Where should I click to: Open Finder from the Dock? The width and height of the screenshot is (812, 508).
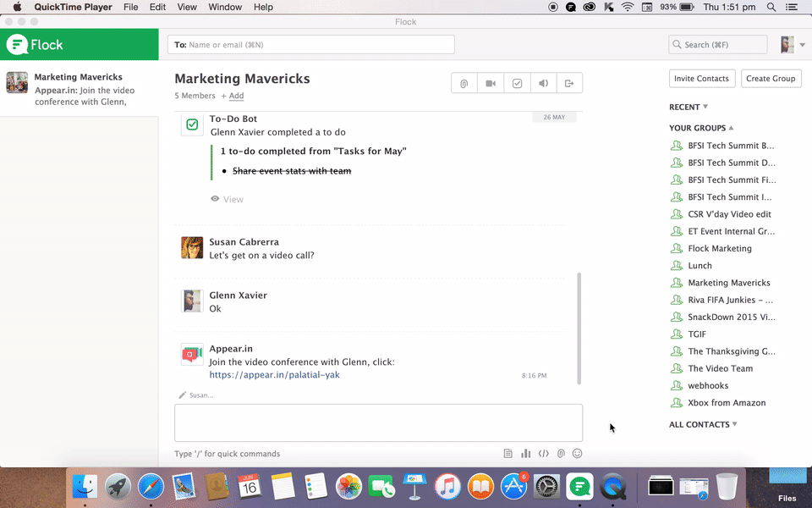tap(85, 488)
